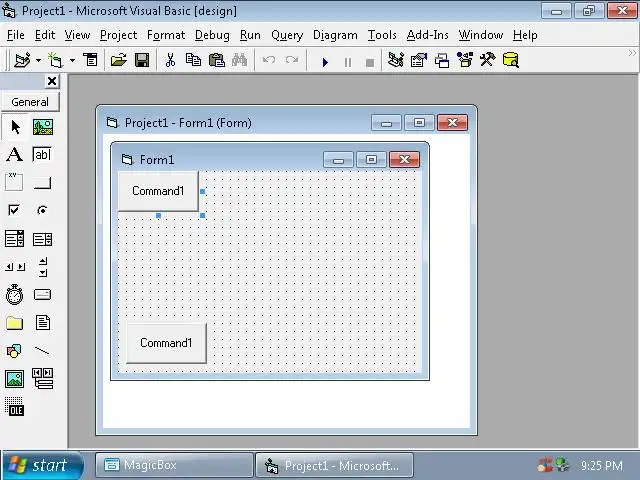The height and width of the screenshot is (480, 640).
Task: Open the Properties Window from toolbar
Action: [419, 60]
